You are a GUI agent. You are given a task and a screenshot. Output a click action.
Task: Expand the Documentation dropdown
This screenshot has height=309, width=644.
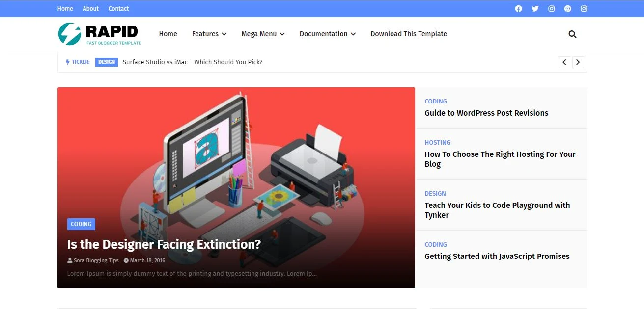click(327, 34)
